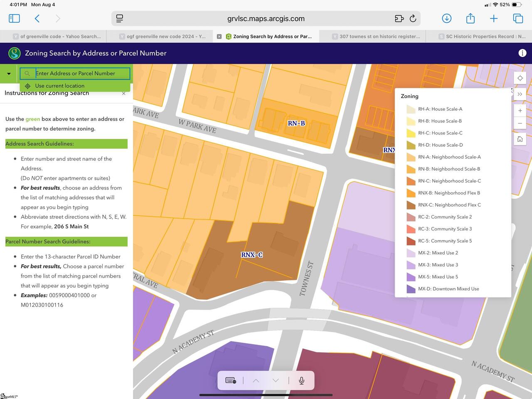This screenshot has width=532, height=399.
Task: Collapse the Zoning legend panel
Action: [520, 94]
